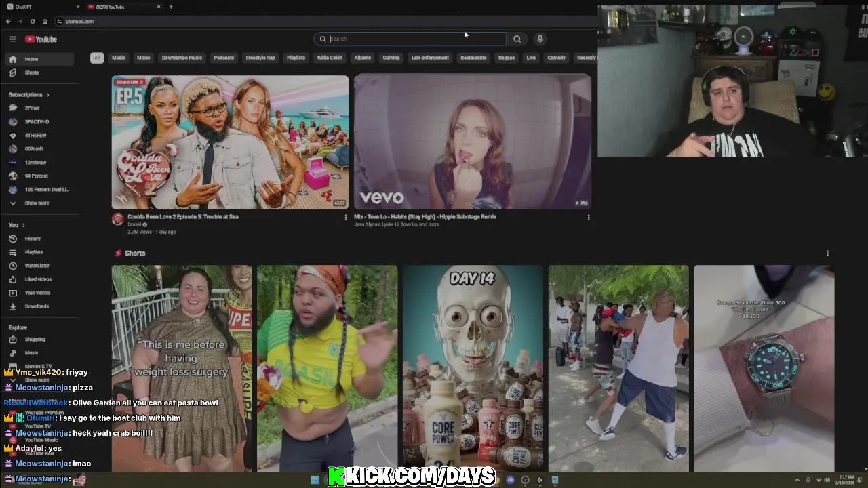Expand the You section chevron

pyautogui.click(x=23, y=225)
